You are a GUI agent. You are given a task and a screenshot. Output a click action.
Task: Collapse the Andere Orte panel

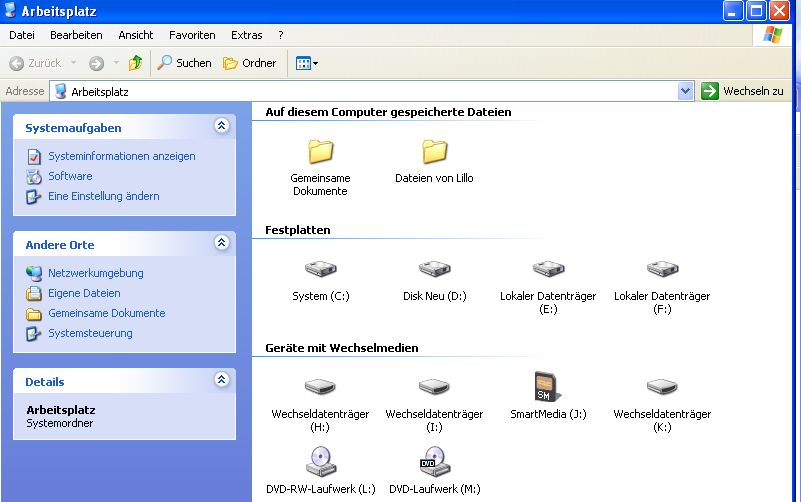click(x=221, y=243)
